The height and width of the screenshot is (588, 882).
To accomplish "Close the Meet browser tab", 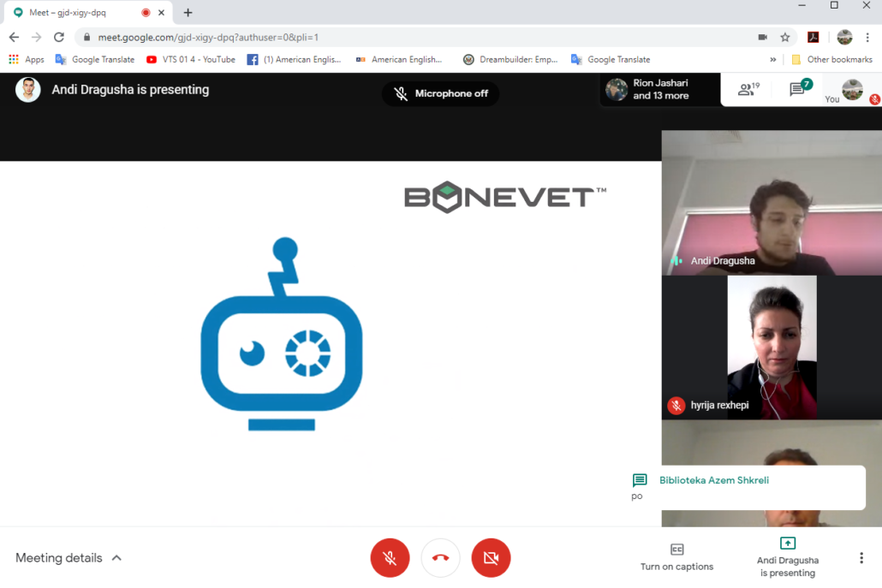I will tap(162, 12).
